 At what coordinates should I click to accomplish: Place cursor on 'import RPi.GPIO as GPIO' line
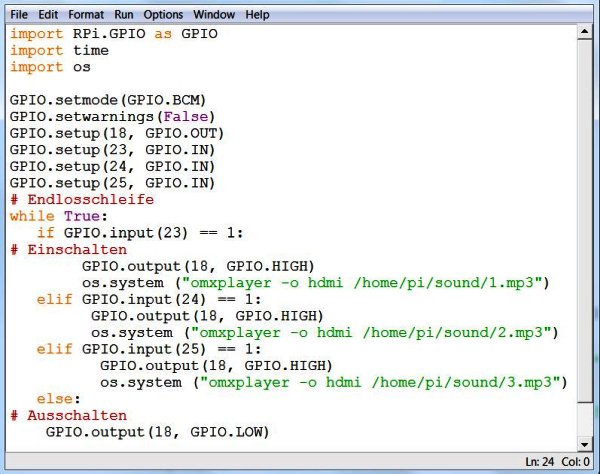pyautogui.click(x=114, y=34)
